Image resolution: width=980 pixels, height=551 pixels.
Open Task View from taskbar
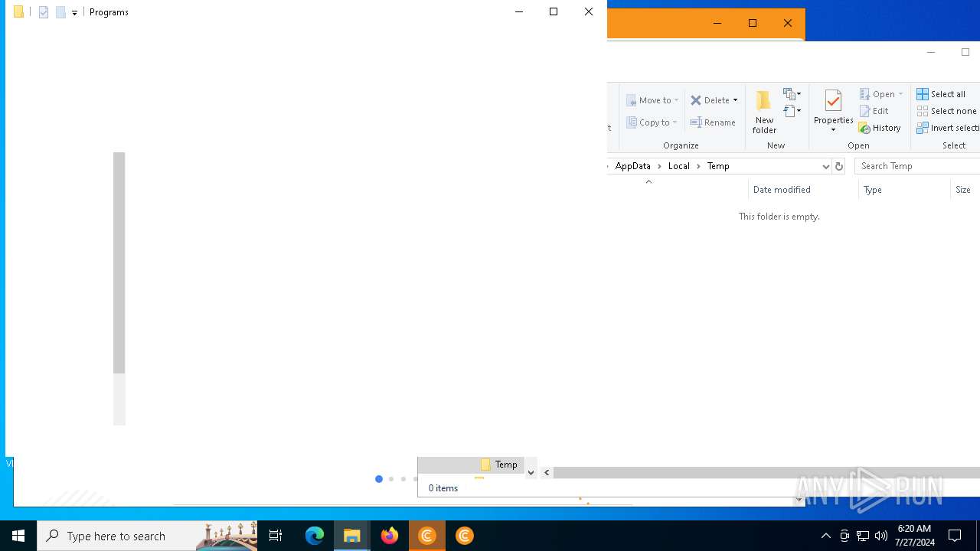pos(276,536)
